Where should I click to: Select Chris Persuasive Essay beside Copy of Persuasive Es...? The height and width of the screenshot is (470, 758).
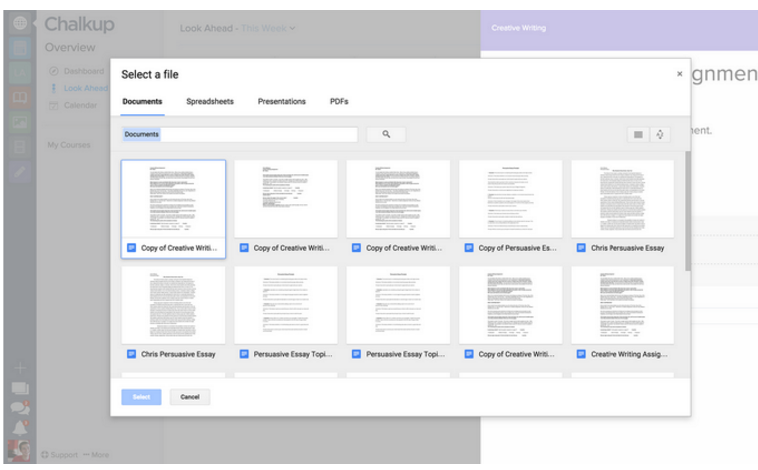pyautogui.click(x=623, y=209)
